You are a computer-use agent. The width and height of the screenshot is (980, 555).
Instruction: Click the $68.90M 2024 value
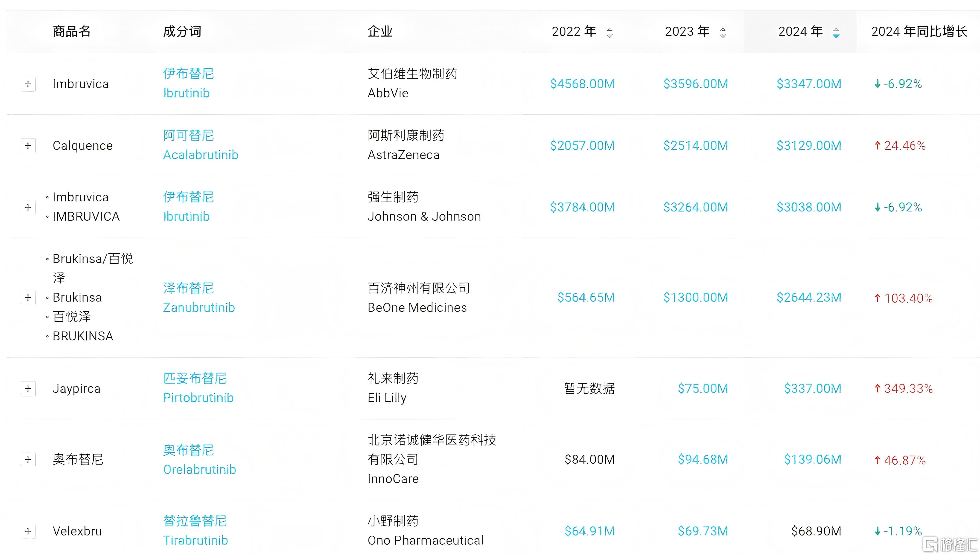pyautogui.click(x=817, y=531)
